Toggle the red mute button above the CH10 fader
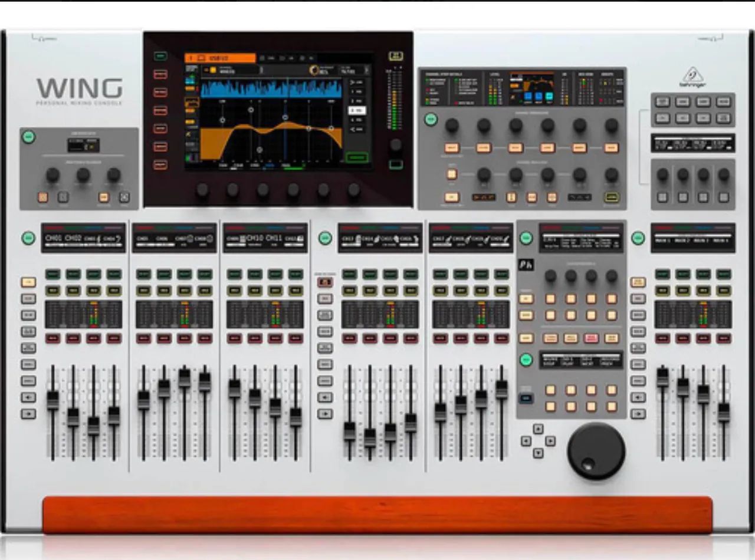Image resolution: width=755 pixels, height=560 pixels. click(x=255, y=338)
